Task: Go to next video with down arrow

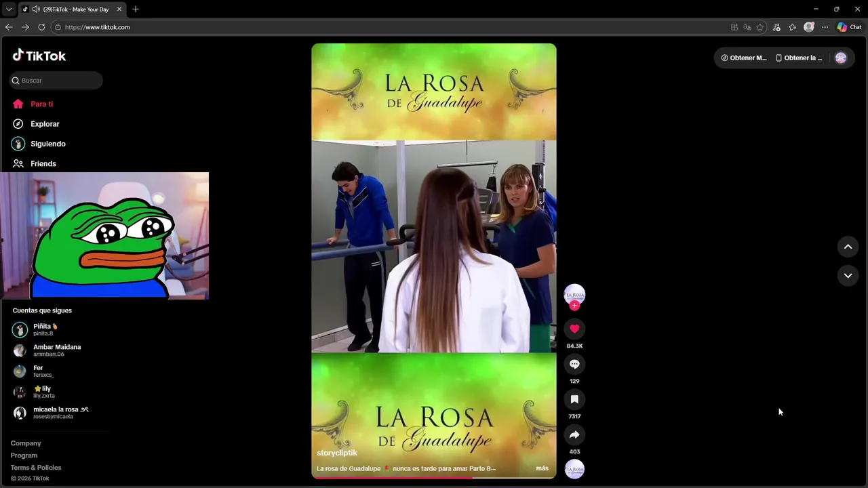Action: 848,276
